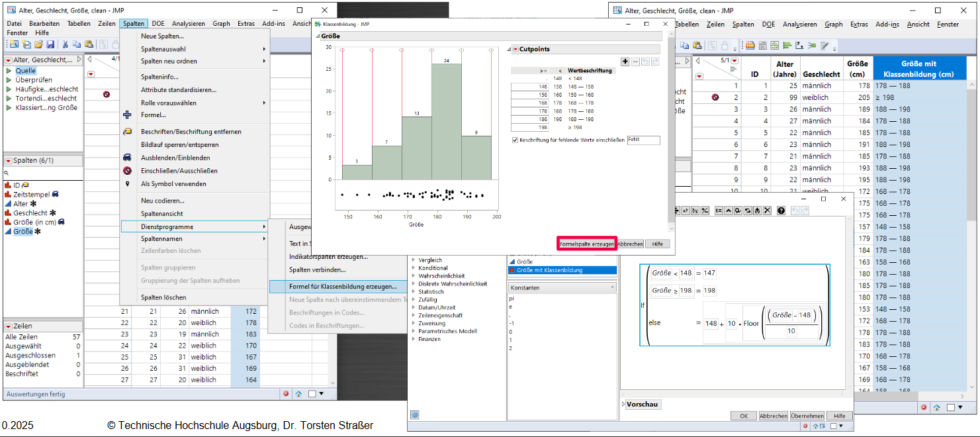
Task: Click the delete X icon in formula toolbar
Action: [x=767, y=211]
